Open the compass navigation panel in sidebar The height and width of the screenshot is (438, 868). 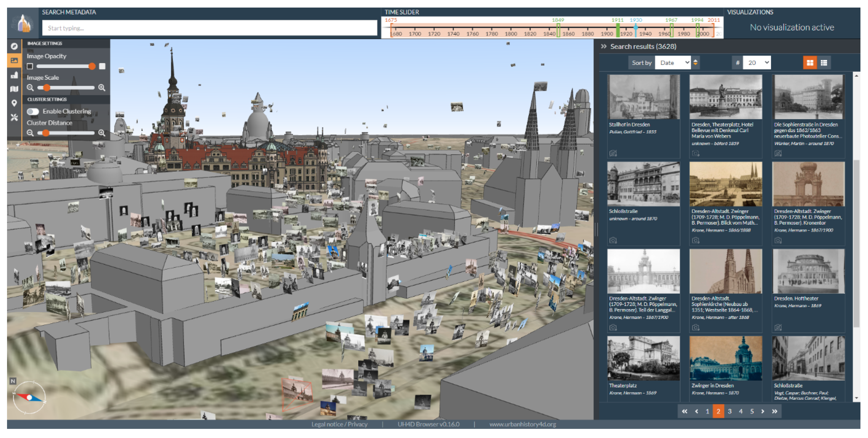point(14,46)
